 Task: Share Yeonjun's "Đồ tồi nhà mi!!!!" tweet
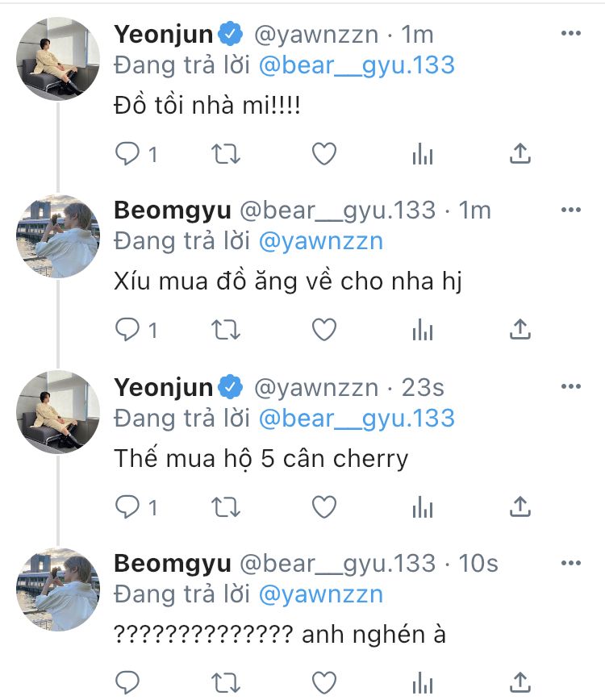pyautogui.click(x=520, y=153)
